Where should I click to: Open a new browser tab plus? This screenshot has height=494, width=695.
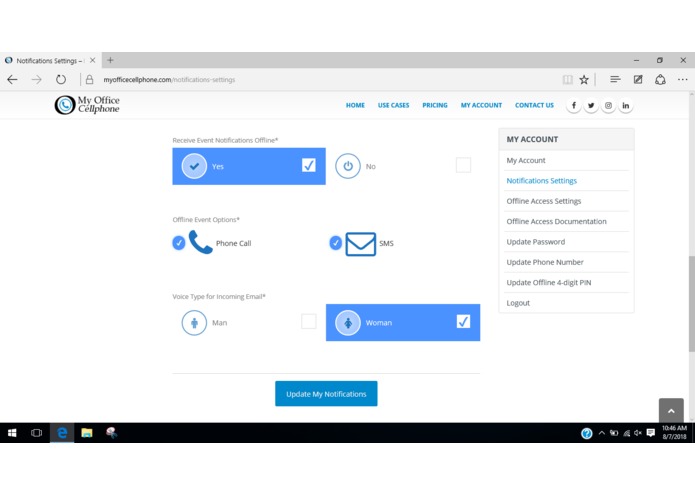(110, 60)
